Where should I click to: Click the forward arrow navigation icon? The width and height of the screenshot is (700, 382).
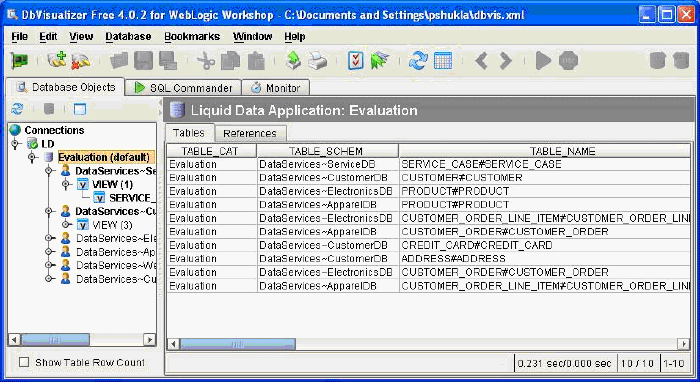[505, 60]
